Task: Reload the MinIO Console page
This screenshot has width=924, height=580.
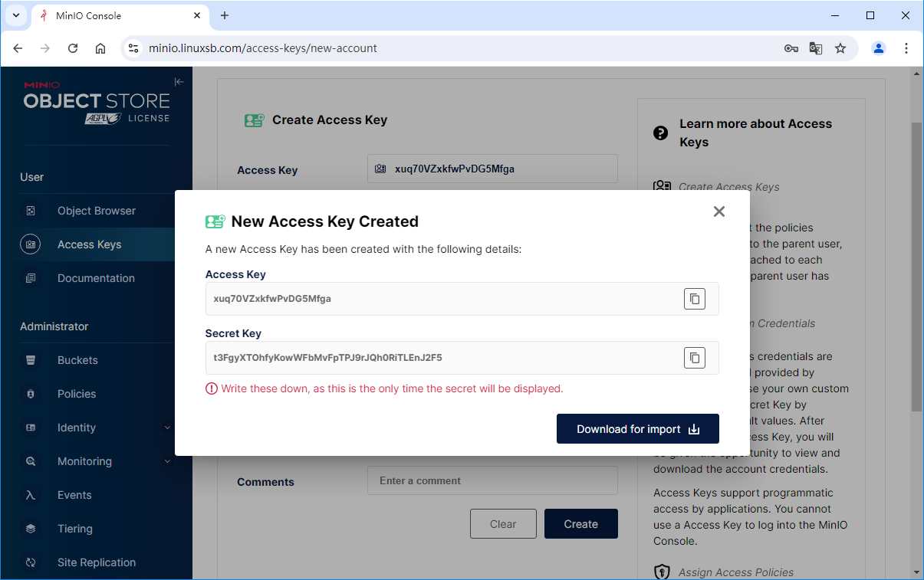Action: pyautogui.click(x=73, y=48)
